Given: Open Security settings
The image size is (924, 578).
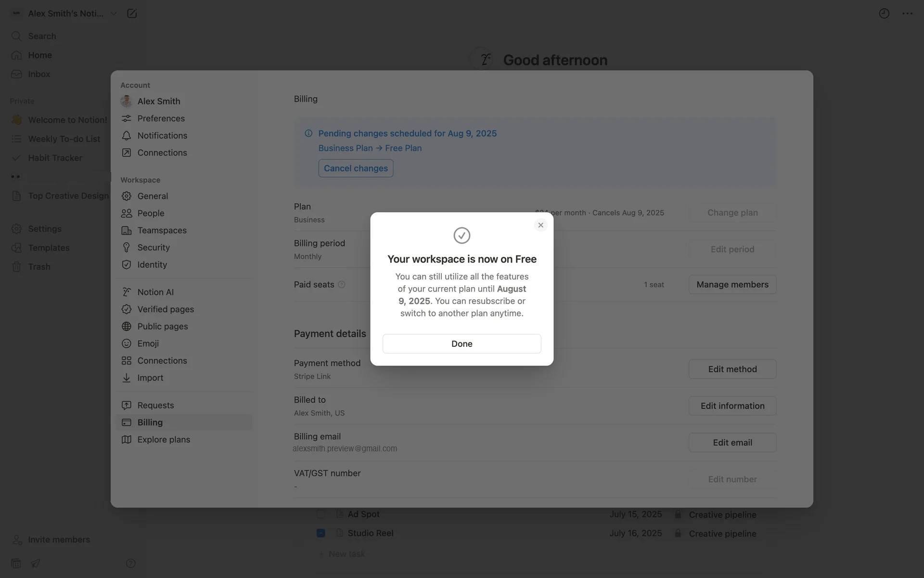Looking at the screenshot, I should pyautogui.click(x=184, y=247).
